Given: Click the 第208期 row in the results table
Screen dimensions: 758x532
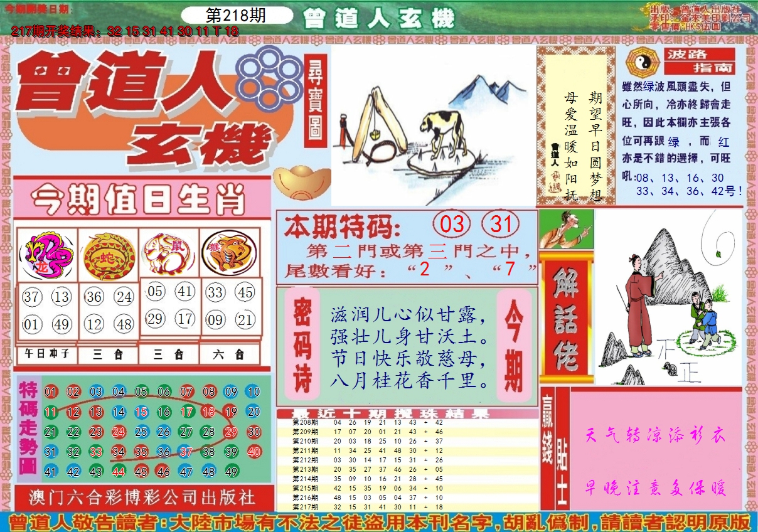Looking at the screenshot, I should pos(408,422).
